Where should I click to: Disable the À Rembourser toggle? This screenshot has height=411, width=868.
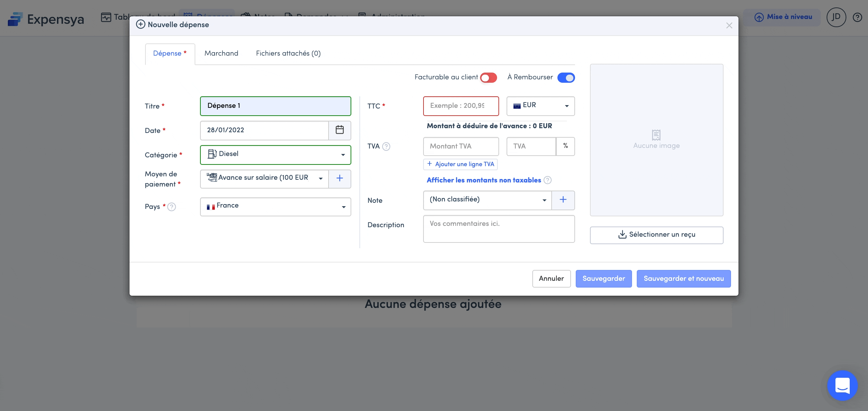pyautogui.click(x=566, y=78)
